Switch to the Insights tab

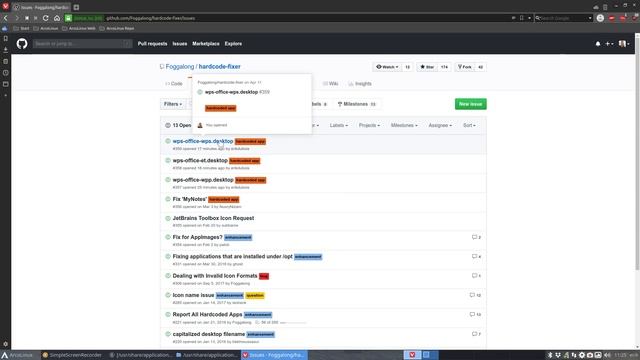point(360,84)
